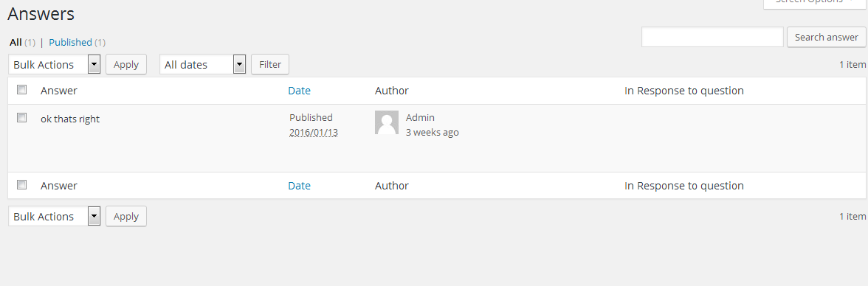The height and width of the screenshot is (286, 868).
Task: Open the bottom Bulk Actions dropdown
Action: pos(55,216)
